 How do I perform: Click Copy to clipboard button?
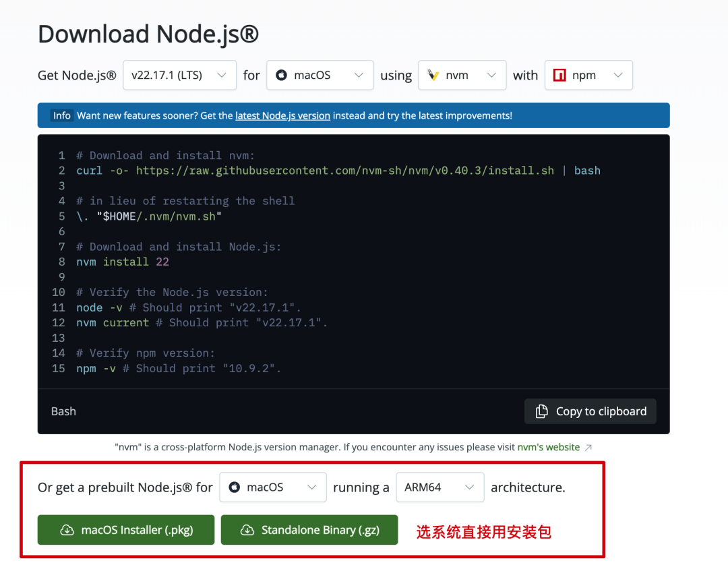pos(590,411)
